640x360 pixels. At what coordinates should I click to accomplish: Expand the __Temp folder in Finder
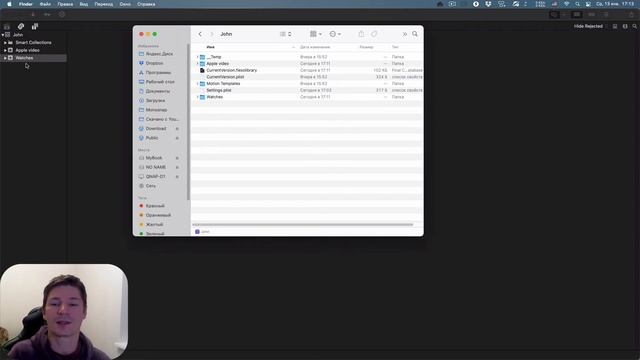198,57
